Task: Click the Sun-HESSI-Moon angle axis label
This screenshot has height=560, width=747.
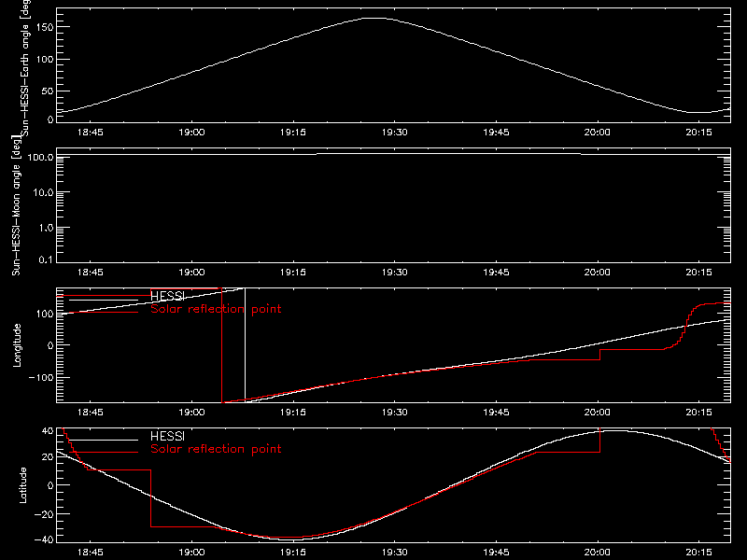Action: click(x=16, y=206)
